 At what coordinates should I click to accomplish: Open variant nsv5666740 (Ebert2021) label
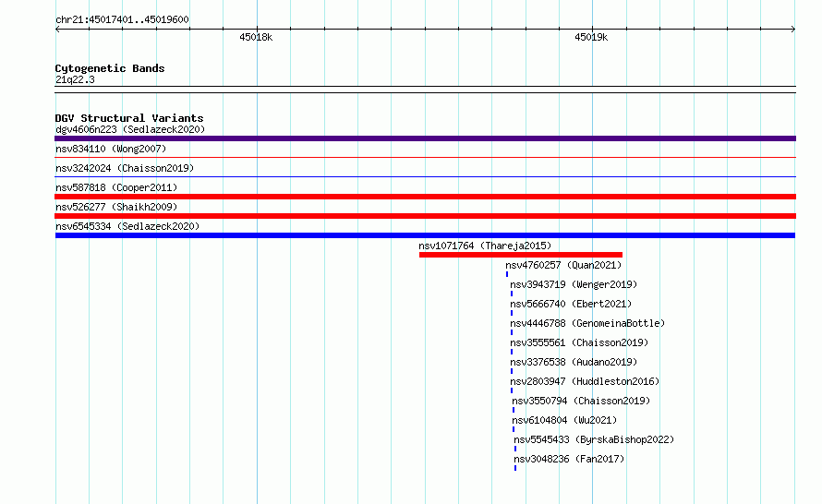[x=571, y=304]
